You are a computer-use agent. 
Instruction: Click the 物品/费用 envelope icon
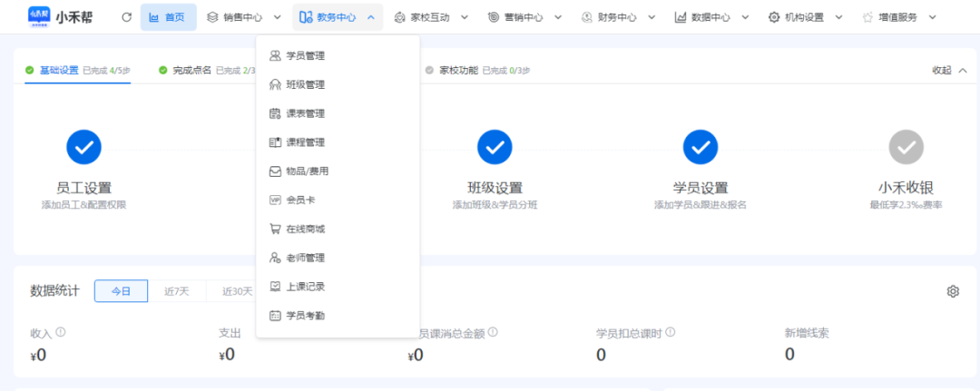point(276,171)
